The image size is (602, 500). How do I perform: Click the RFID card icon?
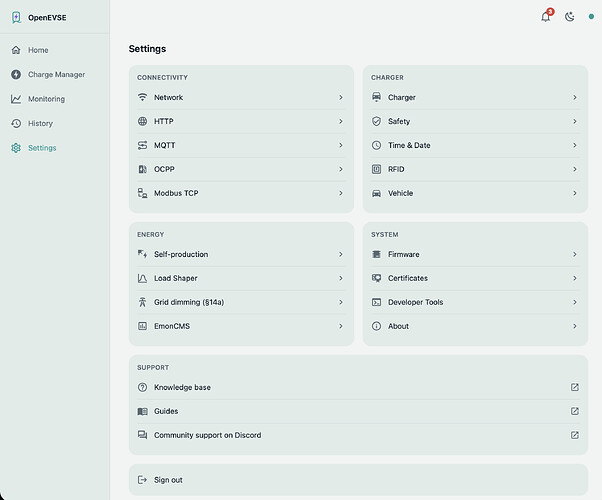point(377,169)
